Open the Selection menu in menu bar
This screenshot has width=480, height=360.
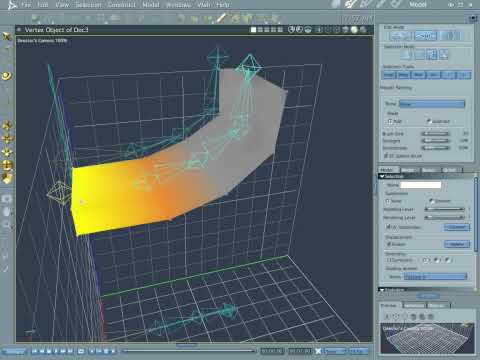tap(88, 5)
